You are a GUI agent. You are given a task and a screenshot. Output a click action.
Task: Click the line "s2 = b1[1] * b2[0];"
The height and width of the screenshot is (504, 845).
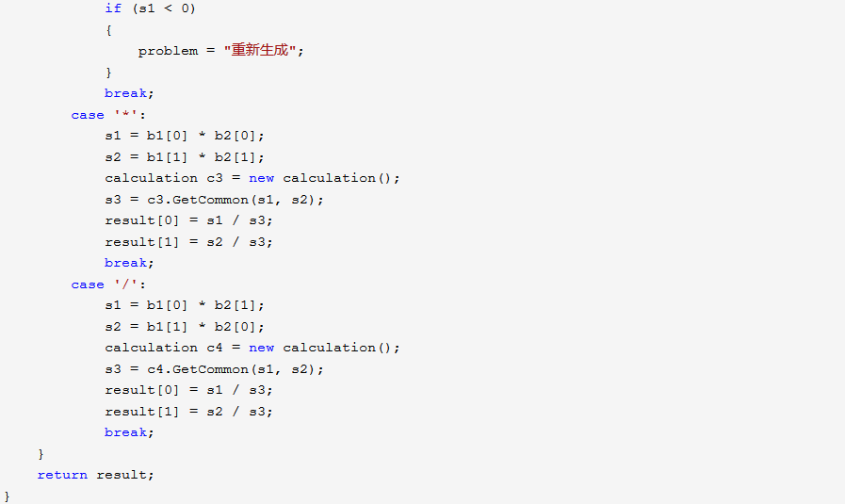point(185,326)
